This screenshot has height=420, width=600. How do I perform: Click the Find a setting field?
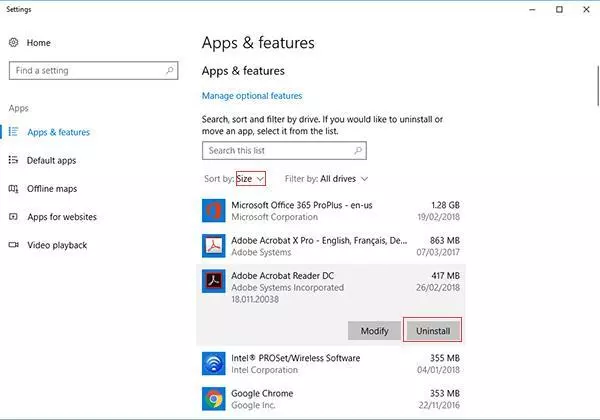coord(93,70)
